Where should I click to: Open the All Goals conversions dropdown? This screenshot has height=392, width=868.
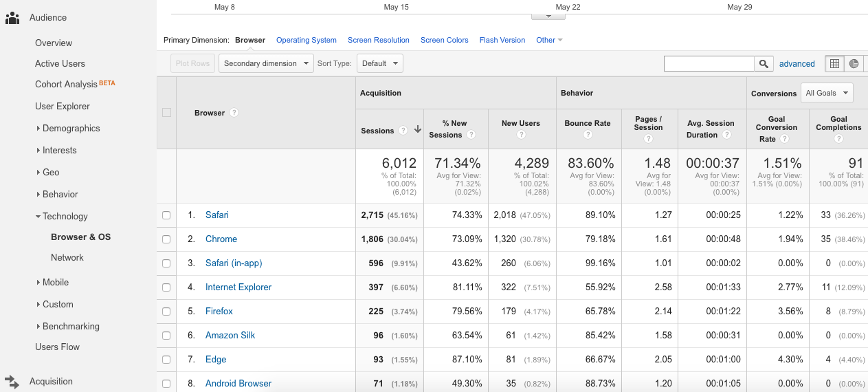tap(827, 94)
